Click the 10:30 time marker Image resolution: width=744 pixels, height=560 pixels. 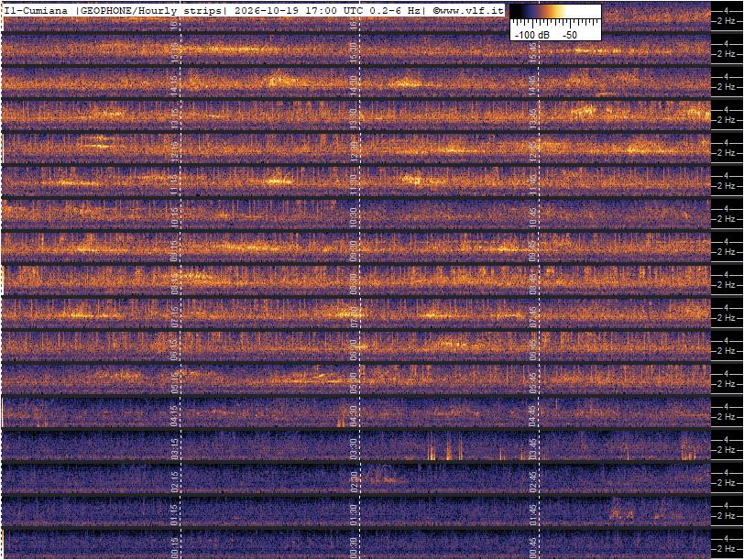[x=354, y=216]
